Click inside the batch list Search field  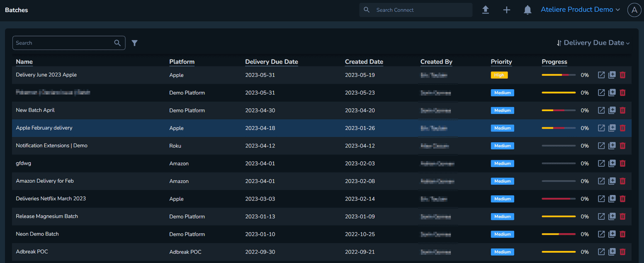point(62,43)
